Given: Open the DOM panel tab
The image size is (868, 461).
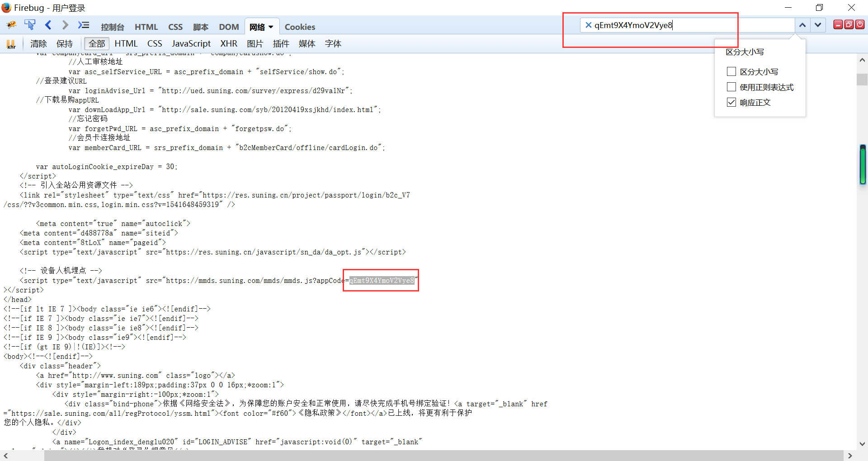Looking at the screenshot, I should click(229, 27).
